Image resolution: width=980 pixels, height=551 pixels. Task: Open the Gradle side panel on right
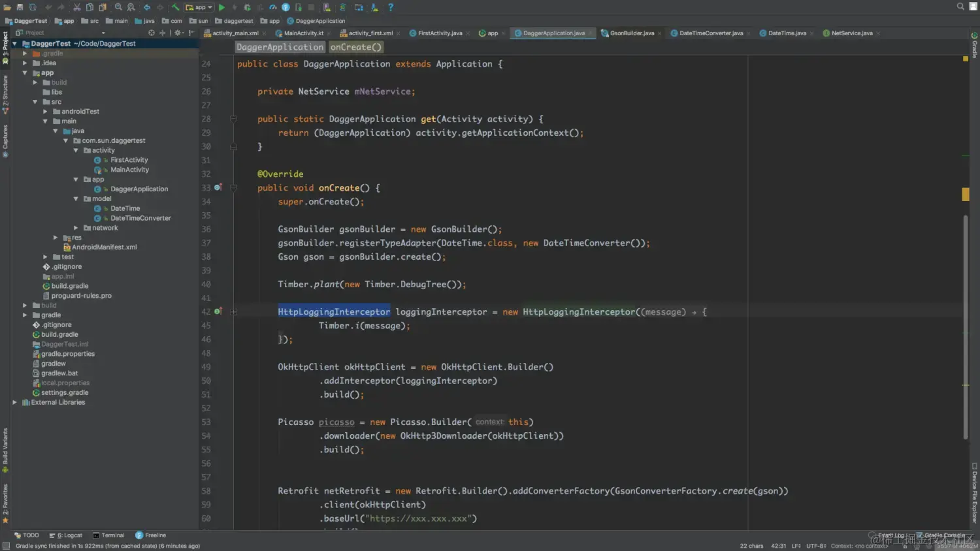pos(974,46)
